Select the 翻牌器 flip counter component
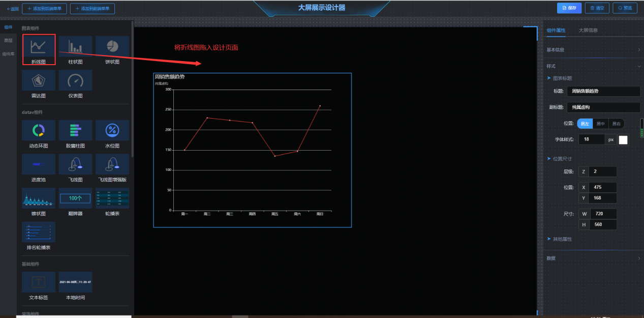The width and height of the screenshot is (644, 318). (x=75, y=203)
